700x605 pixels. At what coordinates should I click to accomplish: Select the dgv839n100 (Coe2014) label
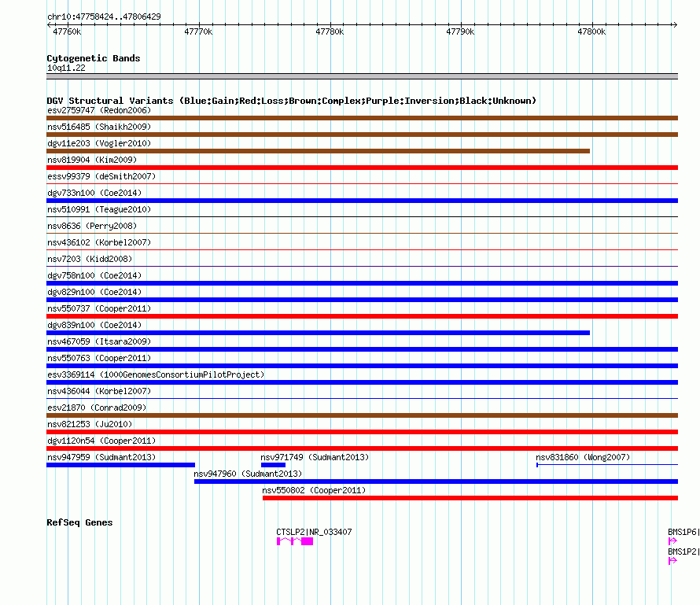pos(94,325)
